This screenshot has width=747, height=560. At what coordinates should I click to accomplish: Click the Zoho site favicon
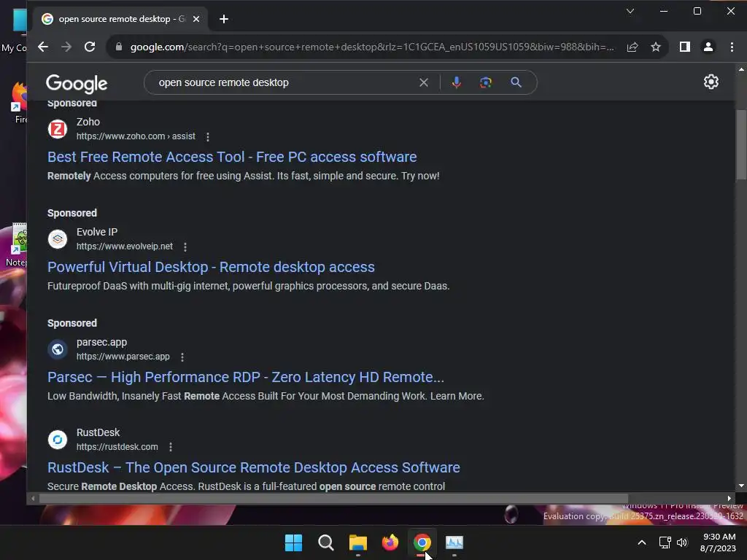coord(58,129)
